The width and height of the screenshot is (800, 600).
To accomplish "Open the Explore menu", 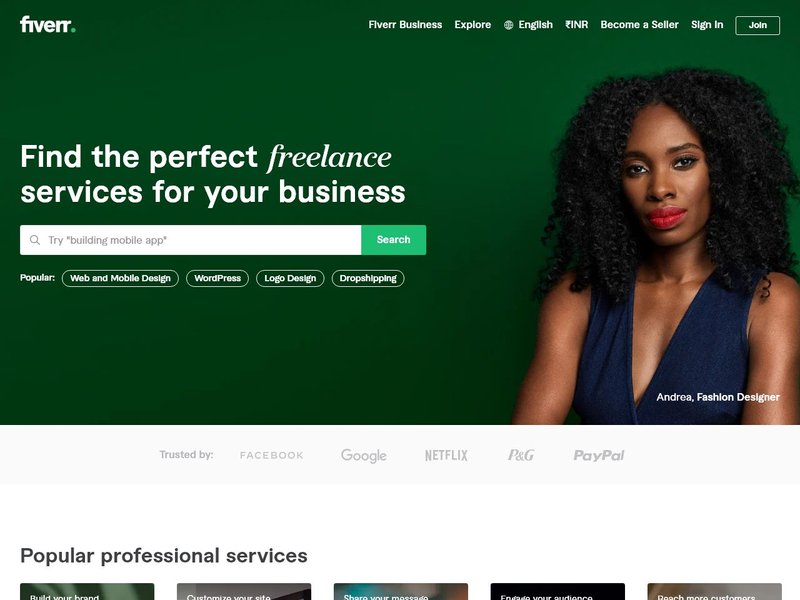I will [x=472, y=25].
